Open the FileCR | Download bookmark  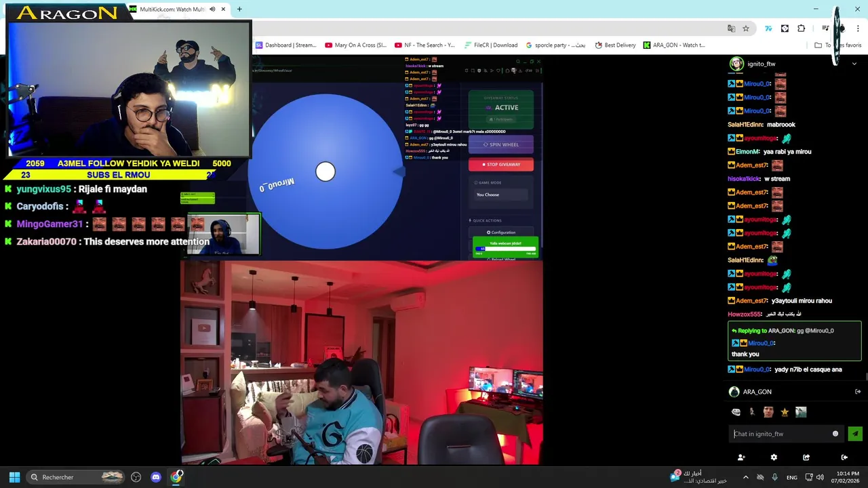tap(491, 45)
